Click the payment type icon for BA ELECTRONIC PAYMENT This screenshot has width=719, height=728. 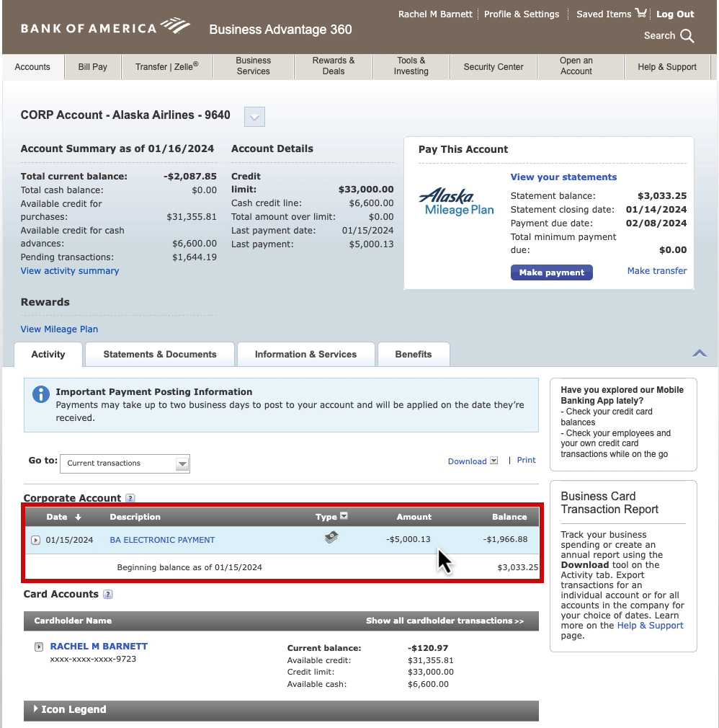coord(331,537)
